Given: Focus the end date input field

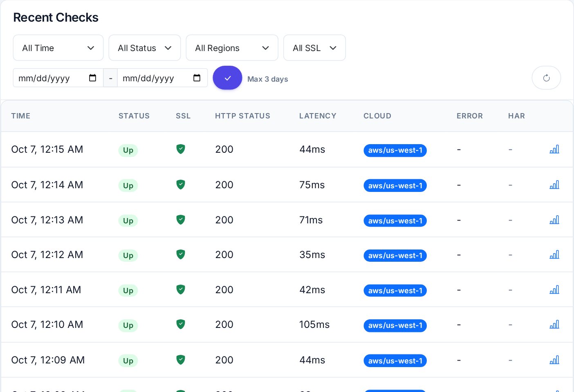Looking at the screenshot, I should click(x=162, y=78).
